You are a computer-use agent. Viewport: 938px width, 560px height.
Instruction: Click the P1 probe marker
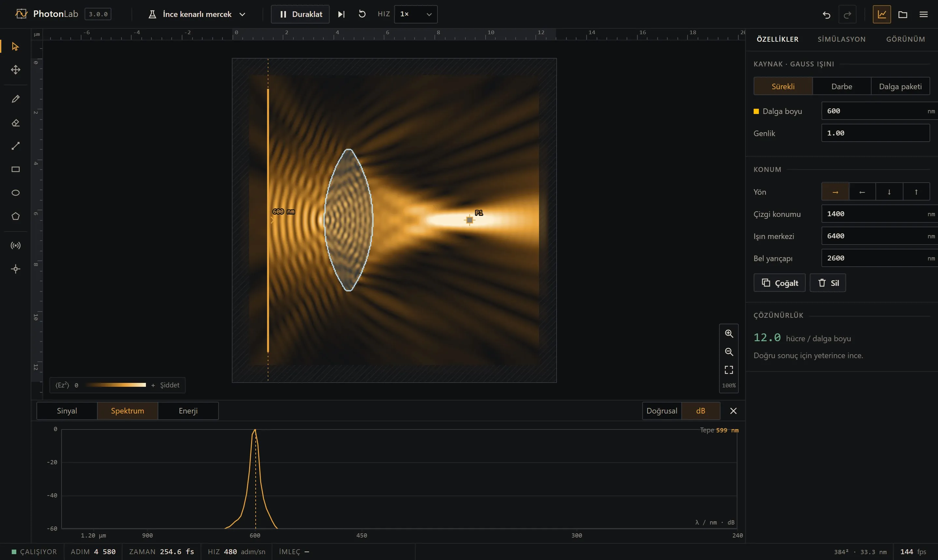tap(470, 220)
